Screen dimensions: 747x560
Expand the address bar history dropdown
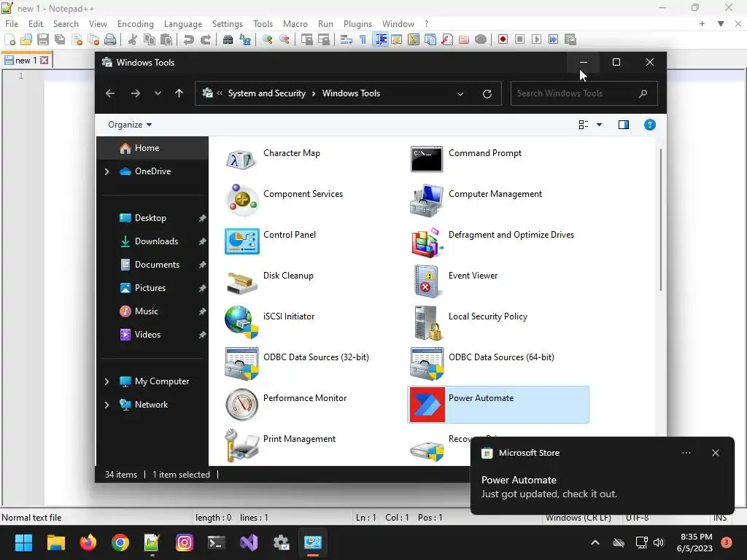460,94
